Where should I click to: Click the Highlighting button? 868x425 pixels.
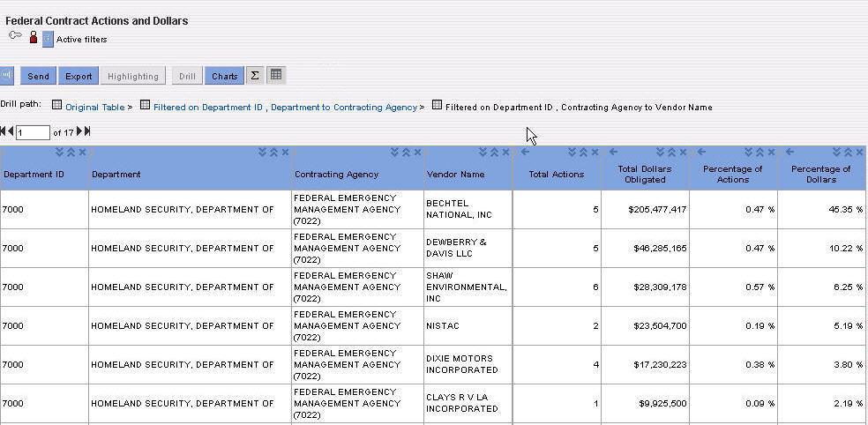coord(133,76)
